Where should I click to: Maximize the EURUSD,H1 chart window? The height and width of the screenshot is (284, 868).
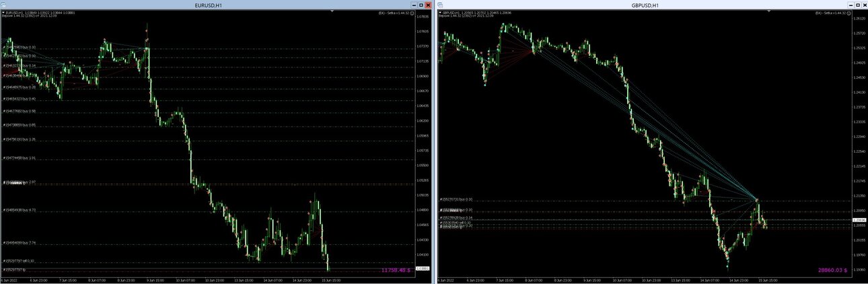[421, 5]
